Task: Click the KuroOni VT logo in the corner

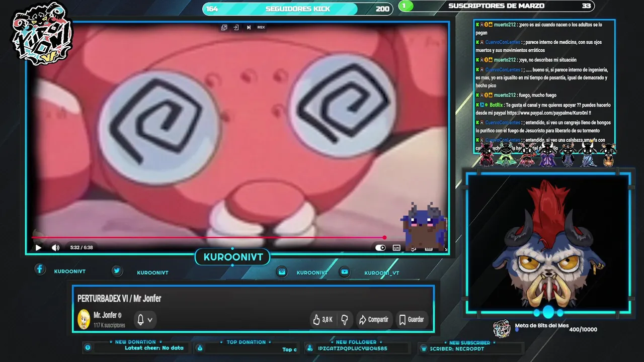Action: (43, 34)
